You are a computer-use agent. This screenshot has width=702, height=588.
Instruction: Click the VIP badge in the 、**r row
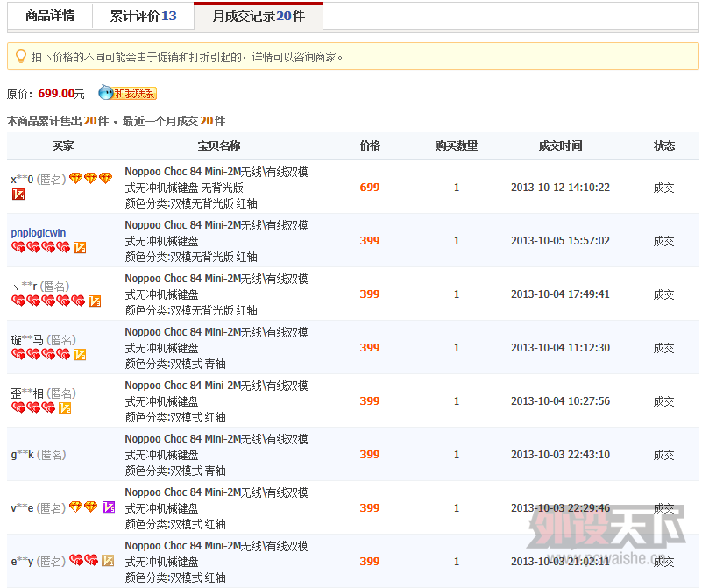pyautogui.click(x=95, y=301)
